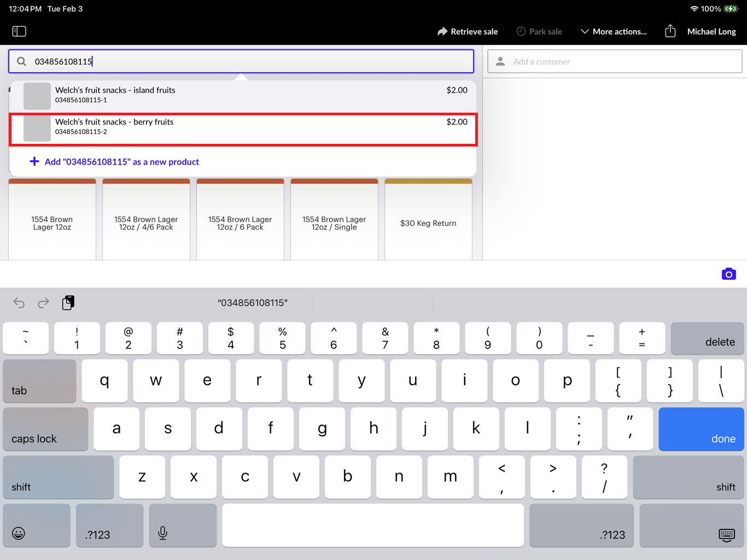Select Welch's fruit snacks island fruits result
Viewport: 747px width, 560px height.
click(243, 96)
